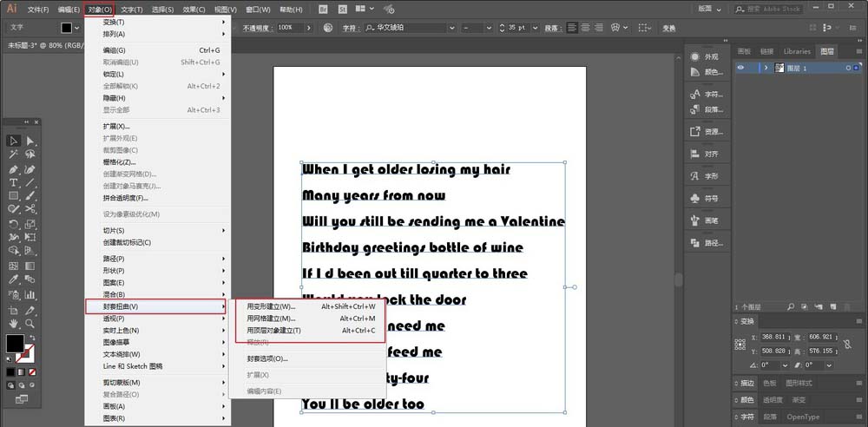Select the Artboard tool

click(14, 310)
